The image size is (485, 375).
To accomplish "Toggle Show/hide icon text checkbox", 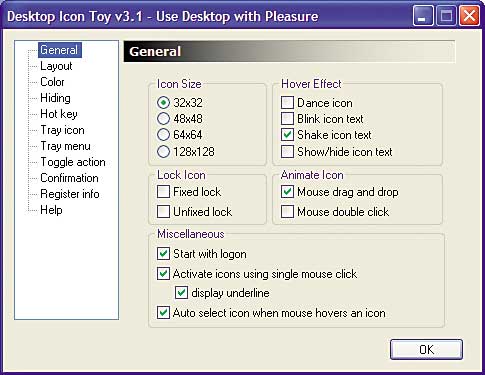I will 287,152.
